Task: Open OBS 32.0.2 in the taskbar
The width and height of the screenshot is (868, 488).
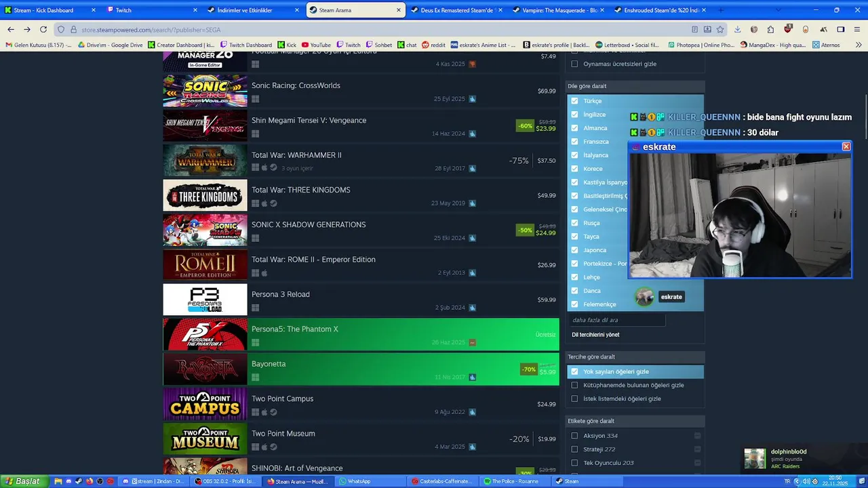Action: tap(225, 481)
